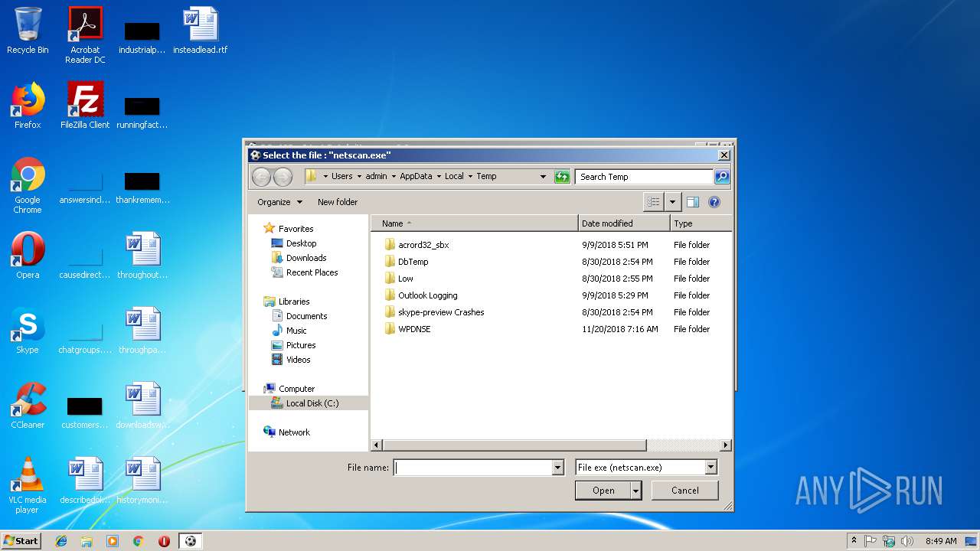Sort by the Name column header
This screenshot has width=980, height=551.
[474, 223]
